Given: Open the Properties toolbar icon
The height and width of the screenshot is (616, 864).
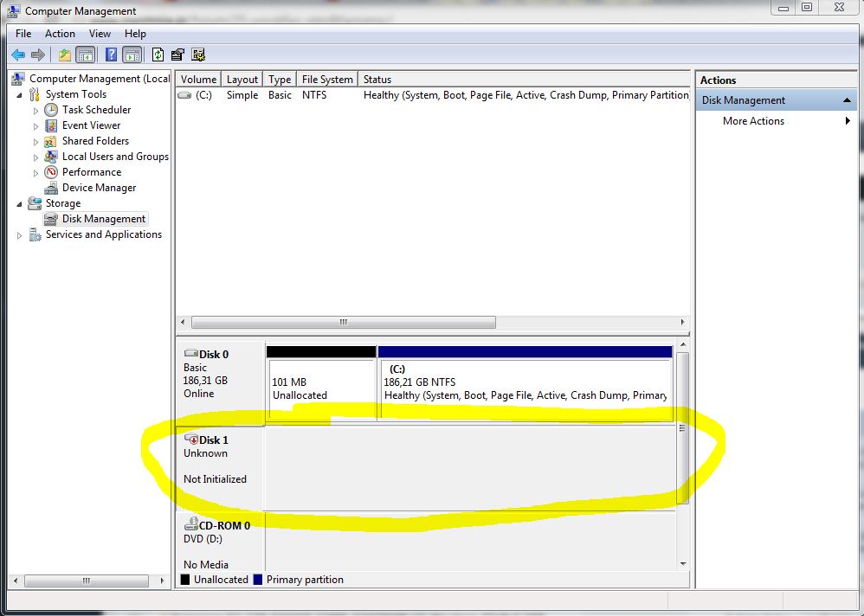Looking at the screenshot, I should [177, 55].
